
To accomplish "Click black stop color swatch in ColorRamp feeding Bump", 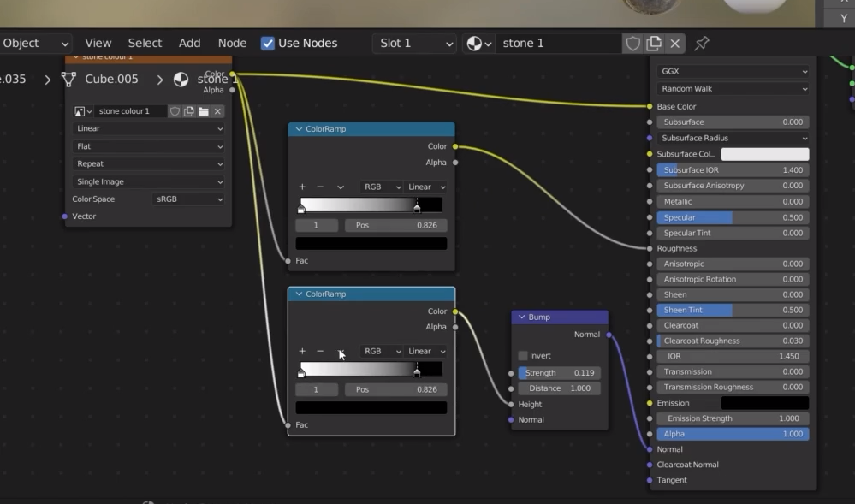I will tap(371, 407).
